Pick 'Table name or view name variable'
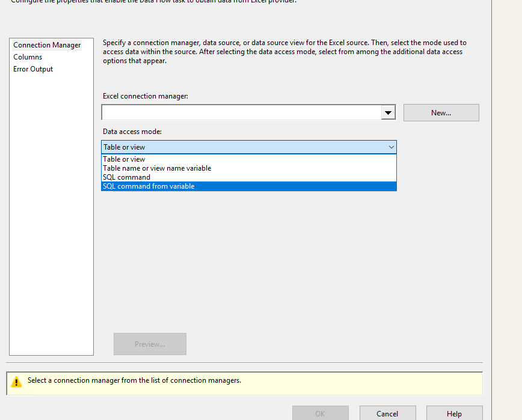The width and height of the screenshot is (522, 420). [249, 168]
